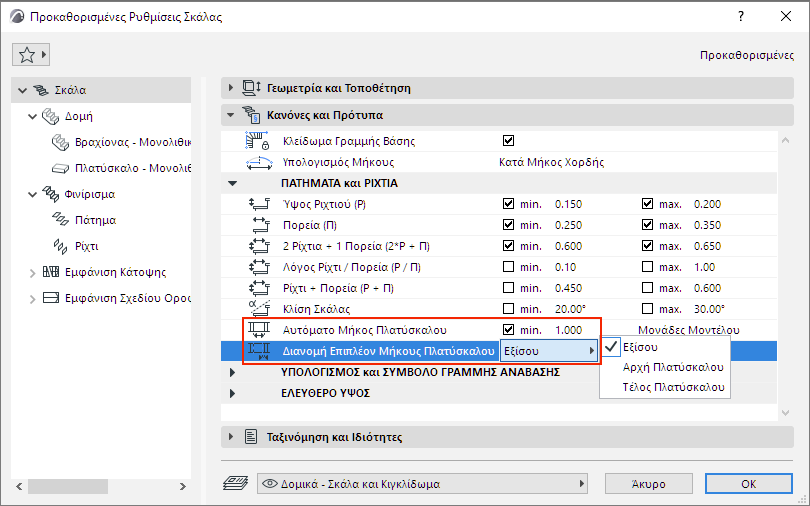Edit Ύψος Ριχτιού min value 0.150
The width and height of the screenshot is (810, 506).
pyautogui.click(x=568, y=204)
